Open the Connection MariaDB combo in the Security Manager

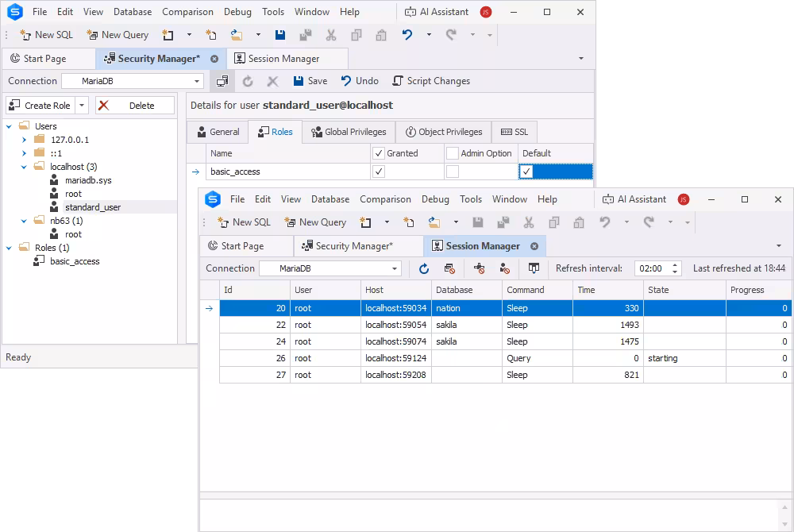[x=133, y=81]
